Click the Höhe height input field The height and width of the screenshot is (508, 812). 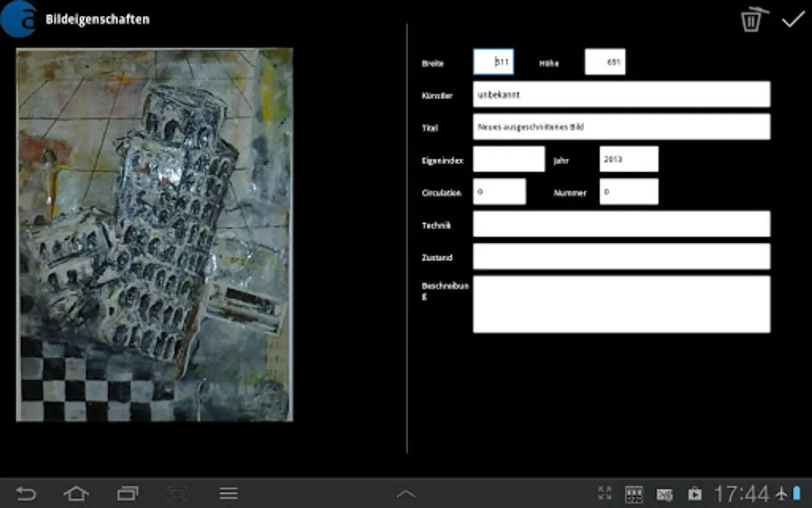(x=604, y=62)
